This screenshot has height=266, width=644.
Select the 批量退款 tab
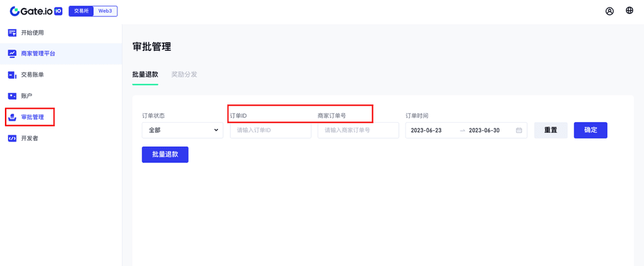(x=145, y=74)
